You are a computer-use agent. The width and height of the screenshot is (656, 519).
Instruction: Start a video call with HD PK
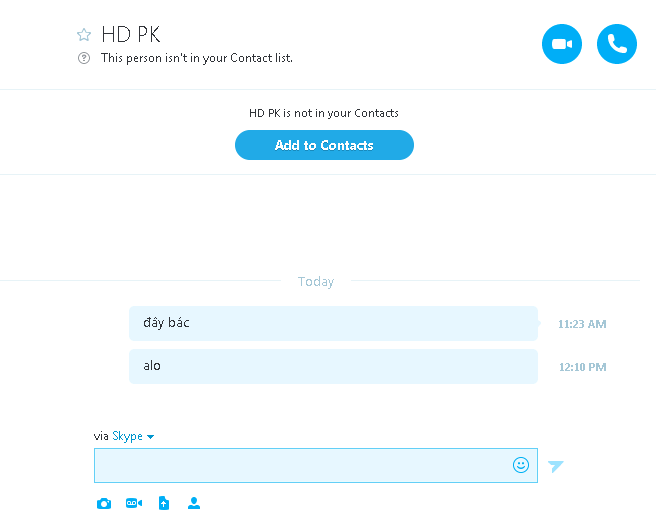pos(562,45)
